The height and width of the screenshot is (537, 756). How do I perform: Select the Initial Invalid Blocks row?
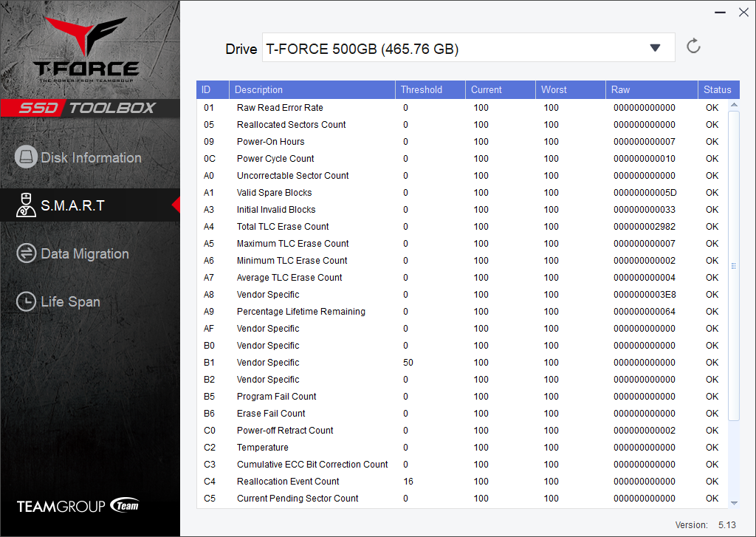pos(462,209)
